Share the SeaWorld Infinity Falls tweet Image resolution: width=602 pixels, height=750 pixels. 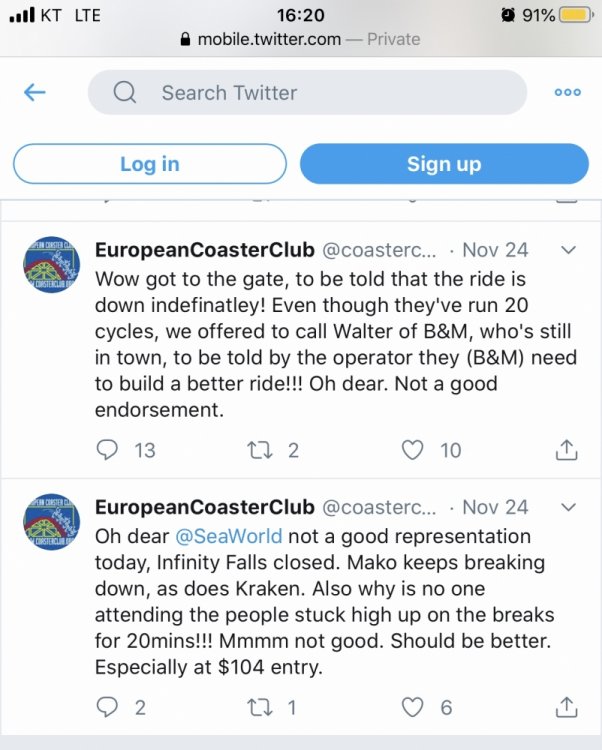pos(566,707)
